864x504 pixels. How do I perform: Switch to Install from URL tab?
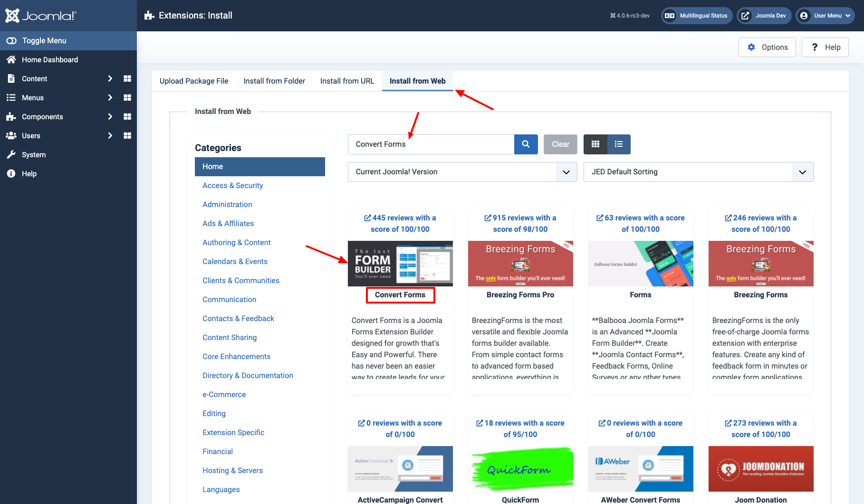pyautogui.click(x=347, y=81)
